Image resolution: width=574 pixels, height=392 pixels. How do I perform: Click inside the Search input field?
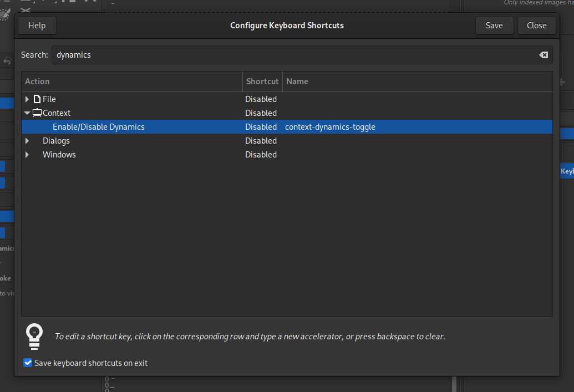tap(222, 54)
